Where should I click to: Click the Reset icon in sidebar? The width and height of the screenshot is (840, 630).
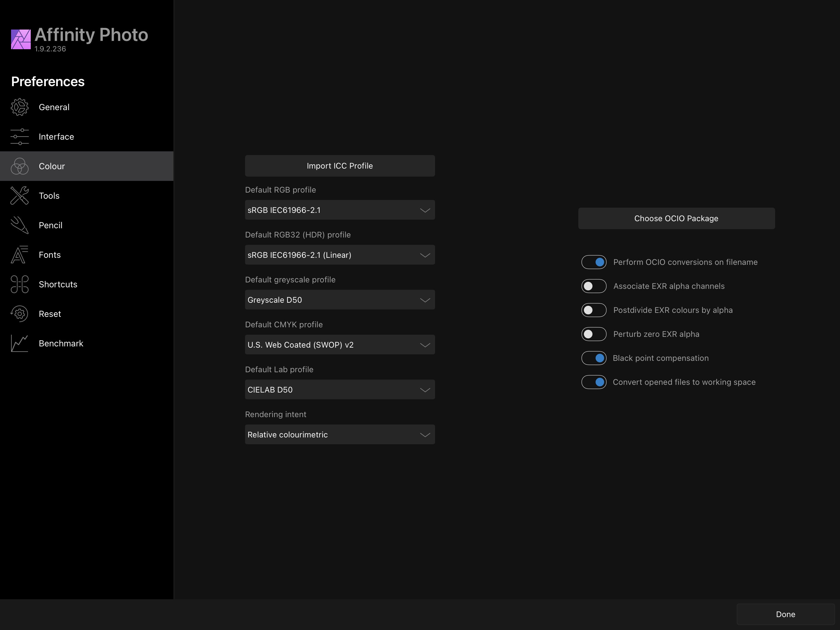click(x=19, y=314)
